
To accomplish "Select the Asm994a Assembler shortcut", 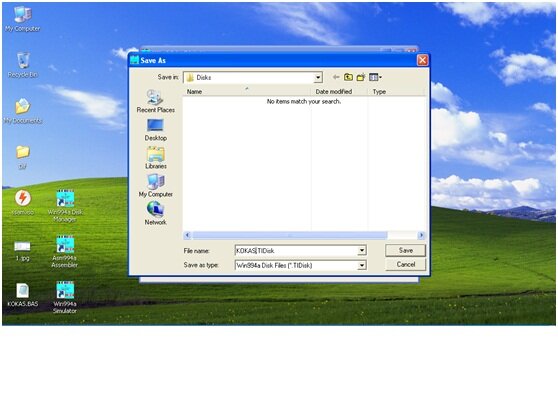I will (x=65, y=251).
